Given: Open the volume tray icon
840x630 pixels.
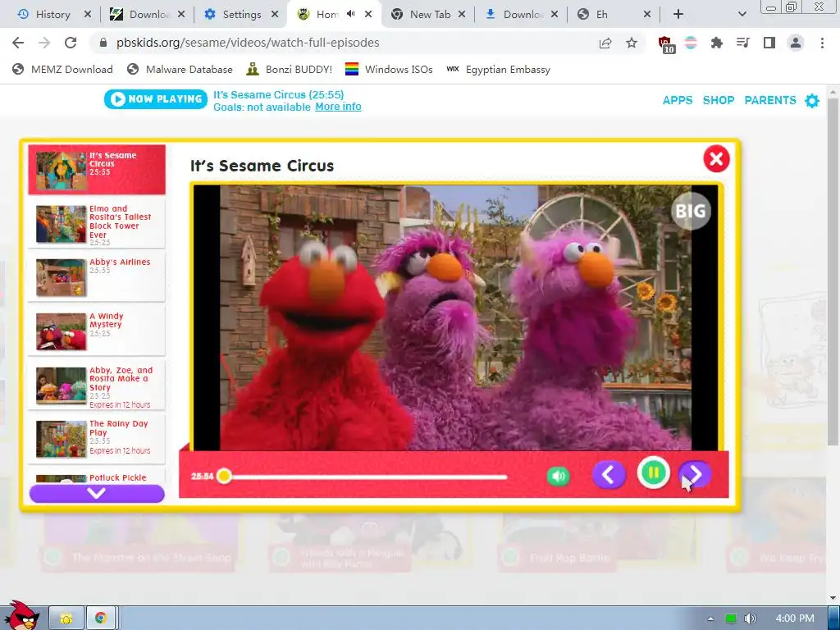Looking at the screenshot, I should tap(751, 619).
